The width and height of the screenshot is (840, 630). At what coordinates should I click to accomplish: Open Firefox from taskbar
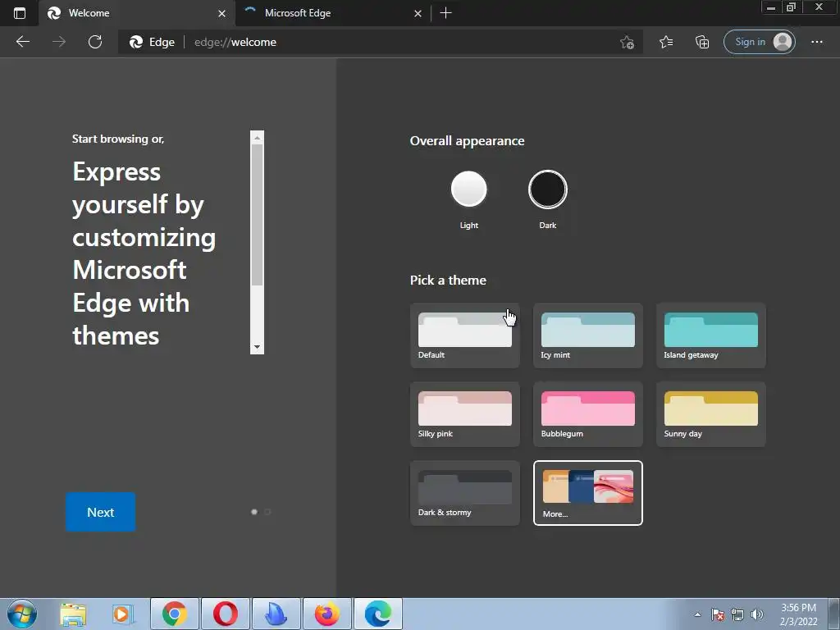coord(327,614)
